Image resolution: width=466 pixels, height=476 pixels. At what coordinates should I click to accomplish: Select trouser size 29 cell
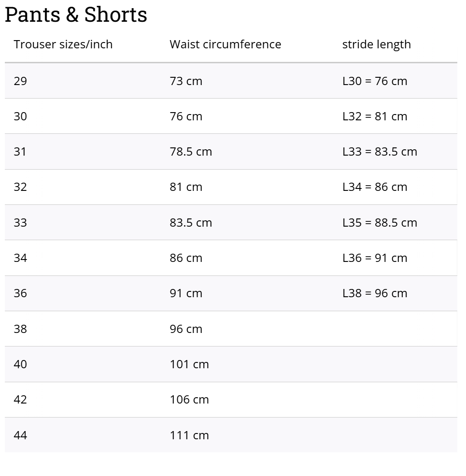(20, 81)
